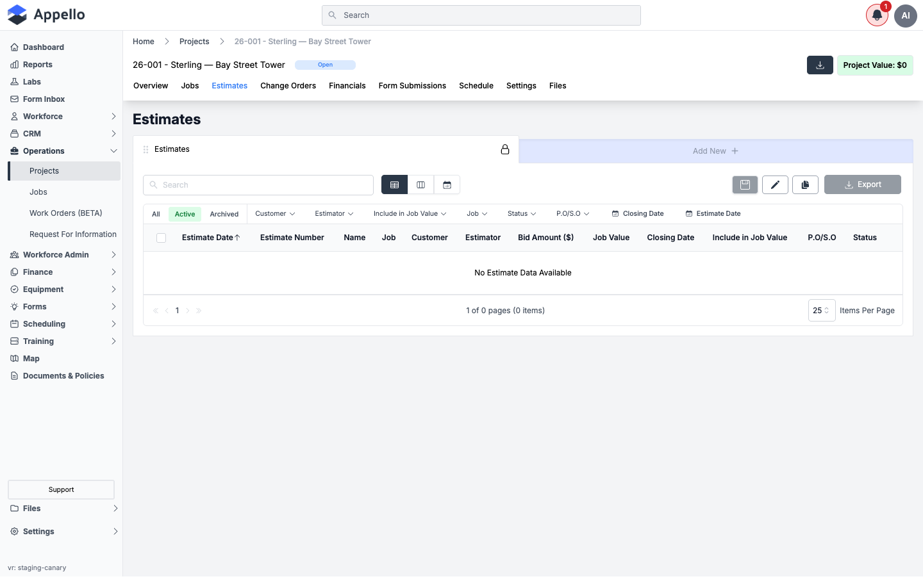Screen dimensions: 923x588
Task: Click the Estimates table search field
Action: pos(258,185)
